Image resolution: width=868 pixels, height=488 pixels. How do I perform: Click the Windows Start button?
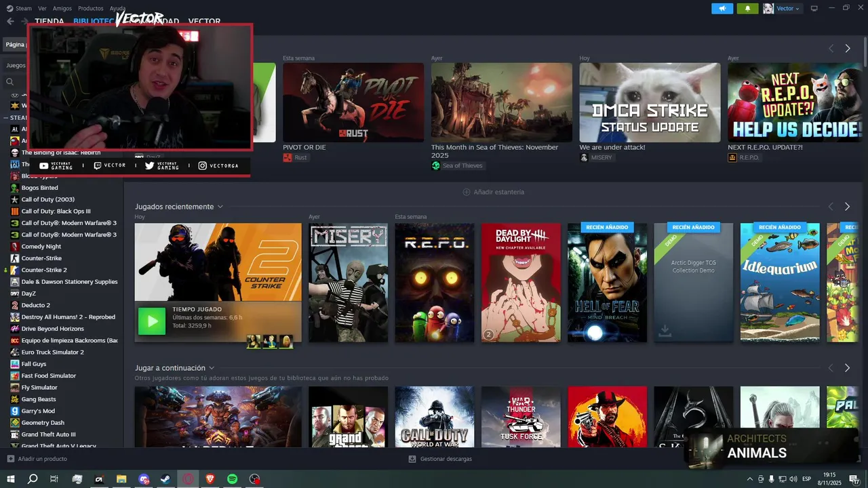10,479
